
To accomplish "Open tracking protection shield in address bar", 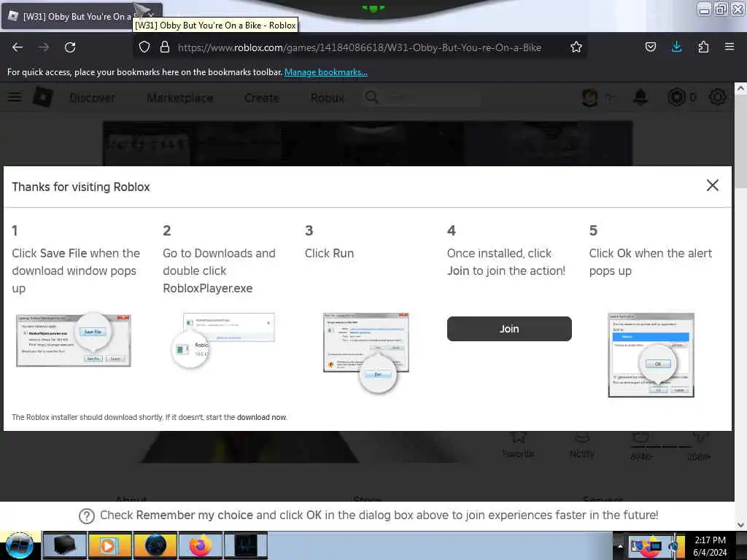I will (144, 47).
